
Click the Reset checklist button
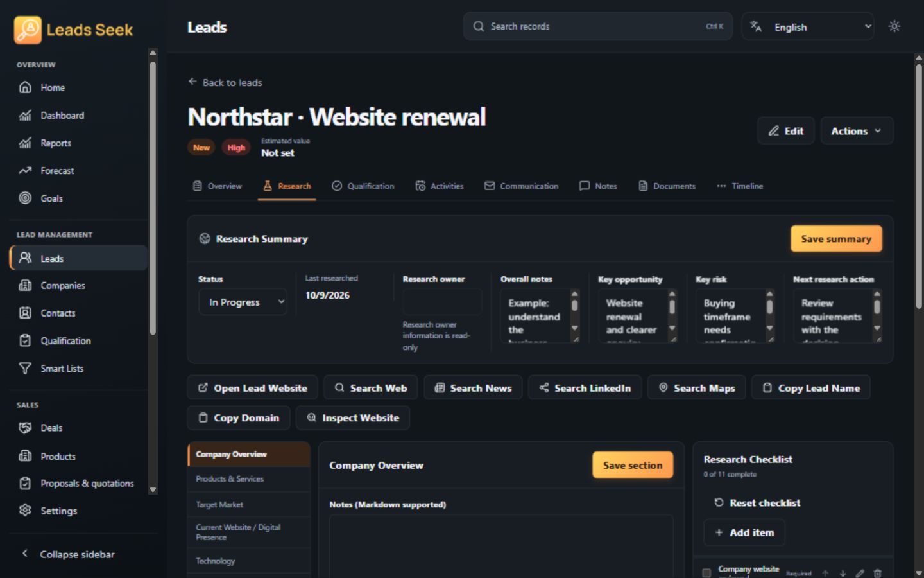757,503
